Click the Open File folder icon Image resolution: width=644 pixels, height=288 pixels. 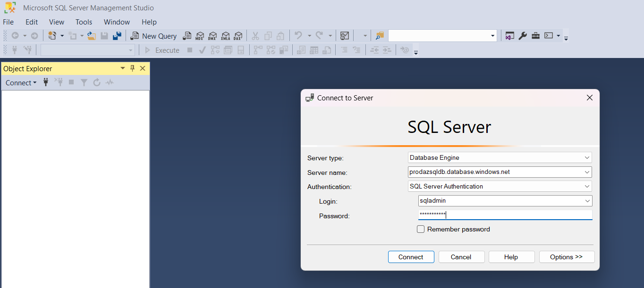tap(92, 36)
